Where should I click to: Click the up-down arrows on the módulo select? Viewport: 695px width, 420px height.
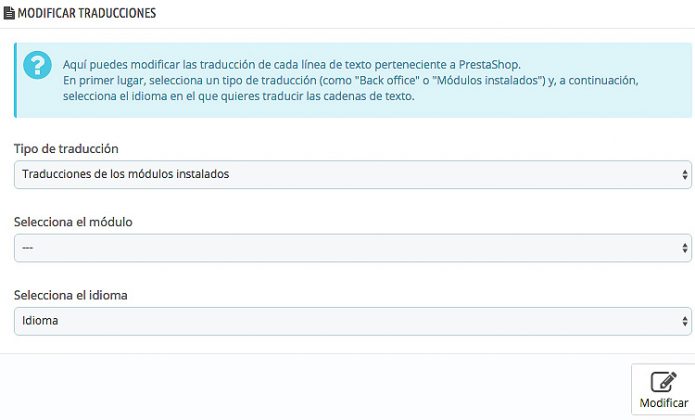684,247
